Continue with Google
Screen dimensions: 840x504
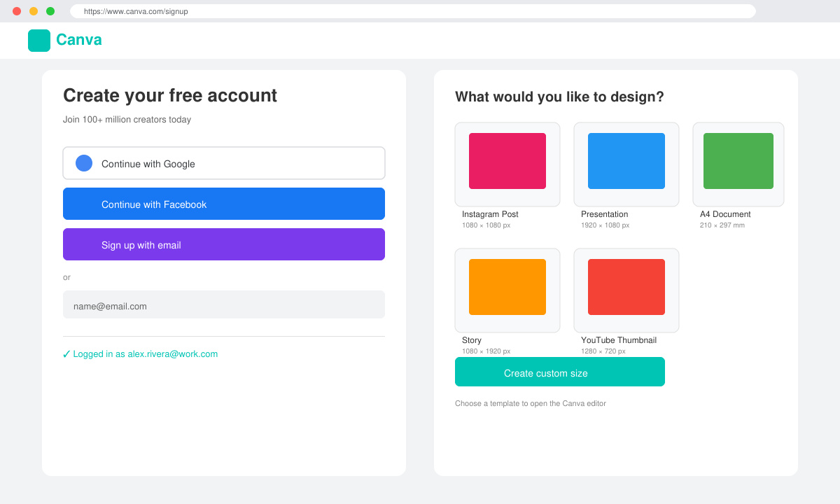click(224, 163)
